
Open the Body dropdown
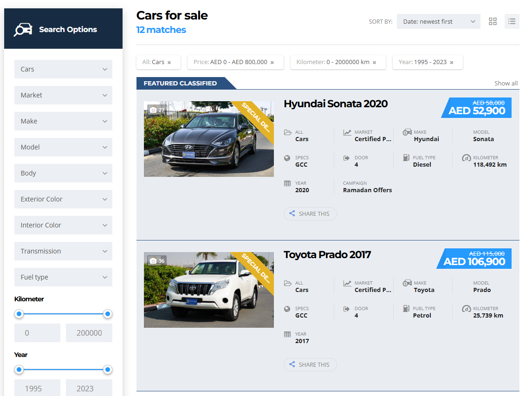(63, 173)
